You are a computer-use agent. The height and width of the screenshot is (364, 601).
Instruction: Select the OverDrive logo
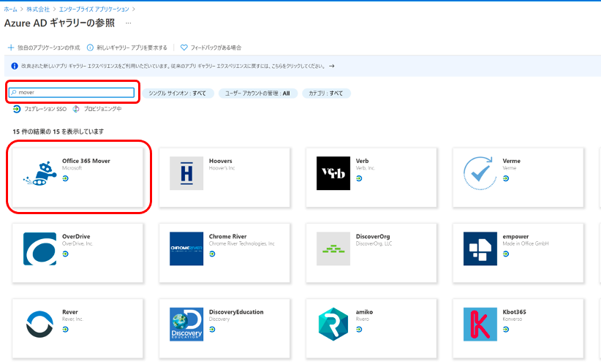tap(40, 249)
